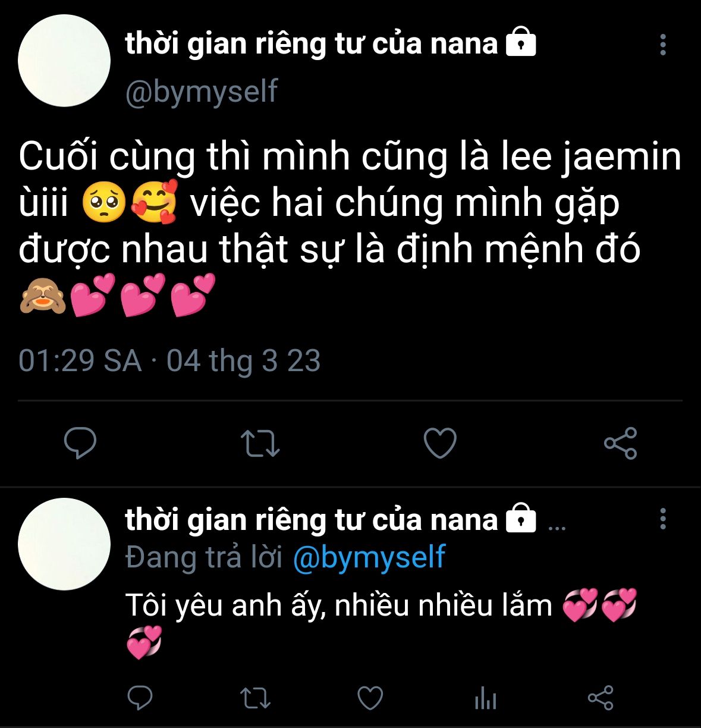Open reply author's profile picture
This screenshot has width=701, height=728.
[64, 544]
